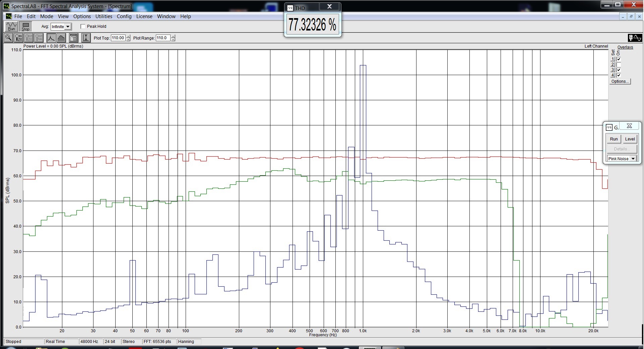Open the Avg Infinite dropdown
This screenshot has width=644, height=349.
click(x=68, y=26)
